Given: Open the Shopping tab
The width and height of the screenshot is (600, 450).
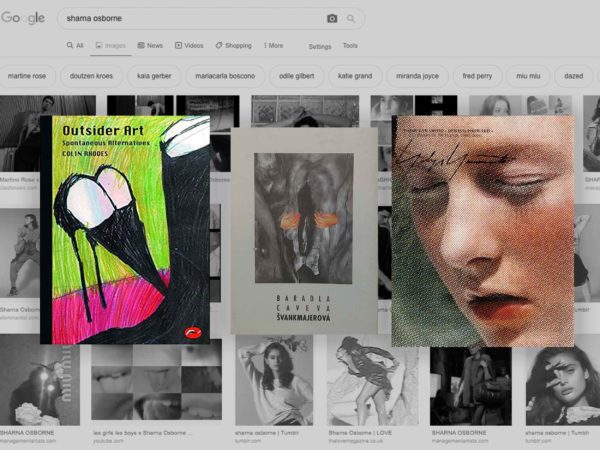Looking at the screenshot, I should click(x=234, y=46).
